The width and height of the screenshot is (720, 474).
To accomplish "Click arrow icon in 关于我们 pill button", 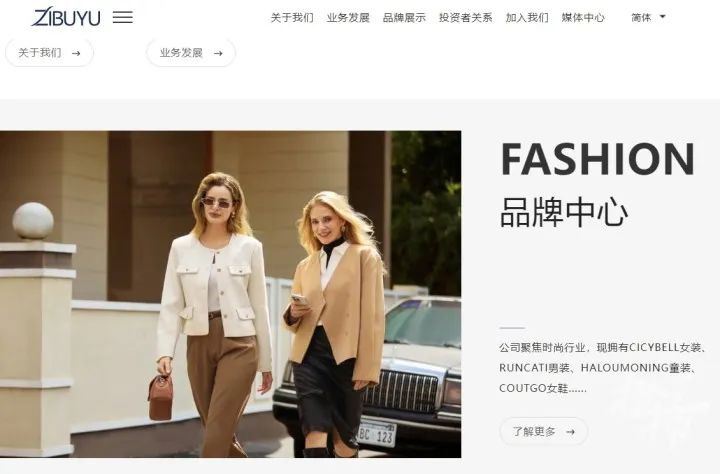I will [76, 53].
